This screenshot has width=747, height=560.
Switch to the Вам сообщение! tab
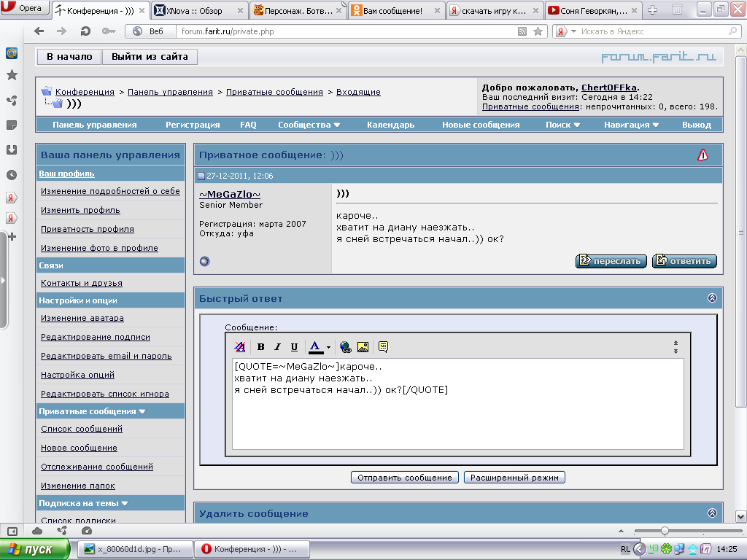(x=395, y=10)
